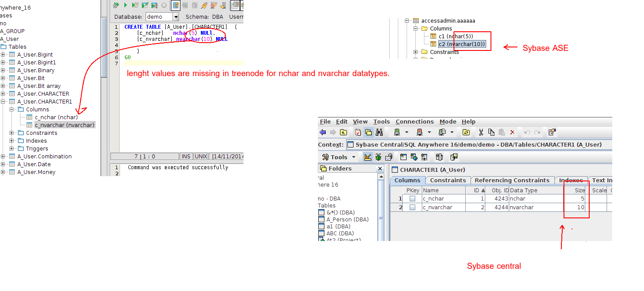Open the Connect icon dropdown arrow
Viewport: 644px width, 291px height.
click(x=407, y=132)
